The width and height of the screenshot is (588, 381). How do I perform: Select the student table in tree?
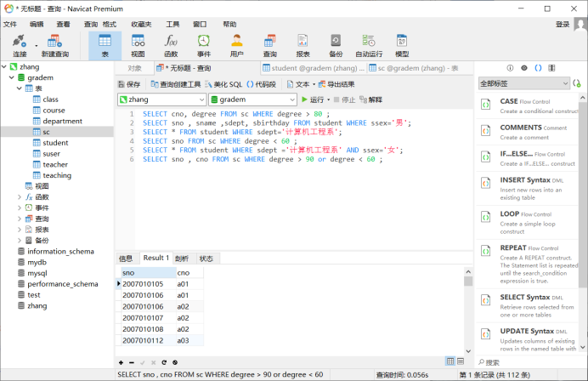[x=55, y=143]
